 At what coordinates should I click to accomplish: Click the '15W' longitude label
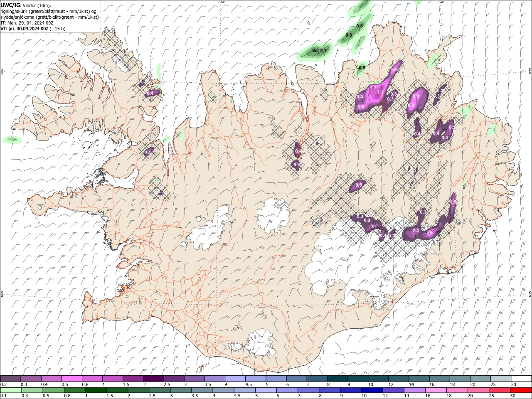tap(440, 2)
